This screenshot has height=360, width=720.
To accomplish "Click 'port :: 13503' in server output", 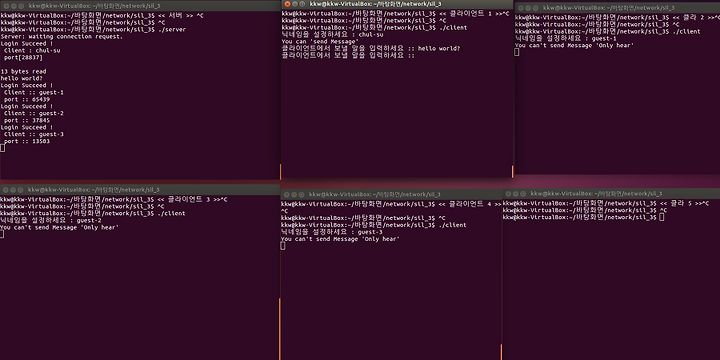I will point(27,141).
